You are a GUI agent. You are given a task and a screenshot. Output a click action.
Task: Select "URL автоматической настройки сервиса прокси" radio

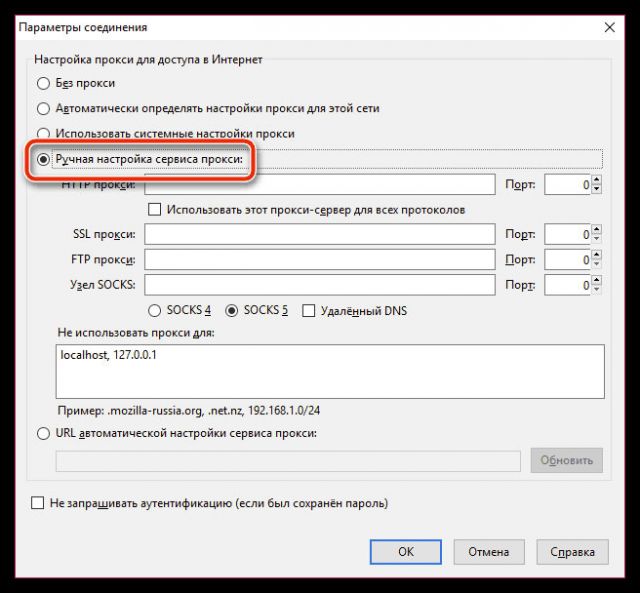pos(43,433)
